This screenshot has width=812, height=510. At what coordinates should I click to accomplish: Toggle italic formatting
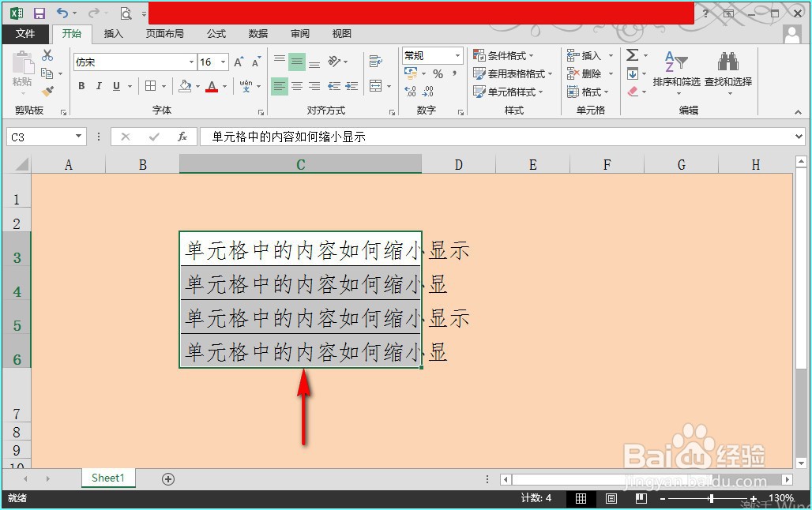point(98,85)
